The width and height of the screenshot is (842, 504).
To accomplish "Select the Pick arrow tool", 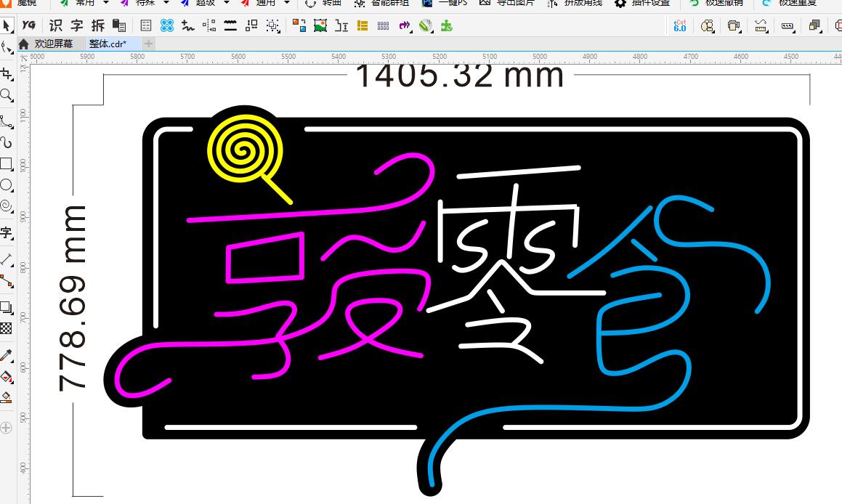I will [x=7, y=25].
